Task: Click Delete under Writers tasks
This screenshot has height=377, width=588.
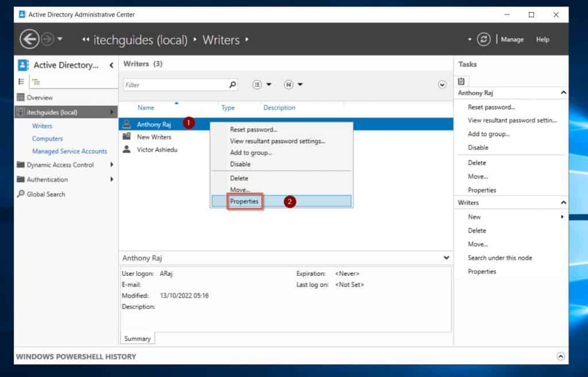Action: pyautogui.click(x=477, y=230)
